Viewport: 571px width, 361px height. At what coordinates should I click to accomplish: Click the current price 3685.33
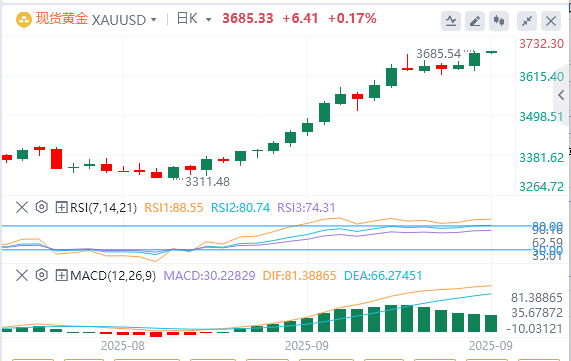coord(248,19)
